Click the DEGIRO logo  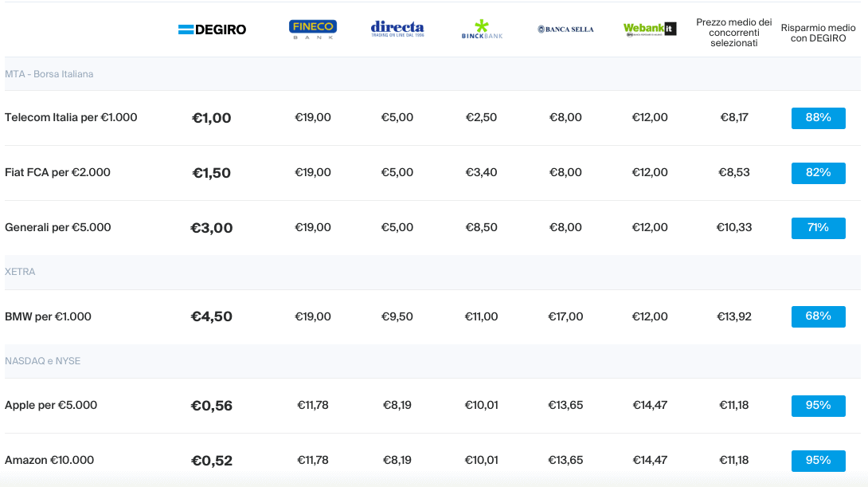pos(212,29)
